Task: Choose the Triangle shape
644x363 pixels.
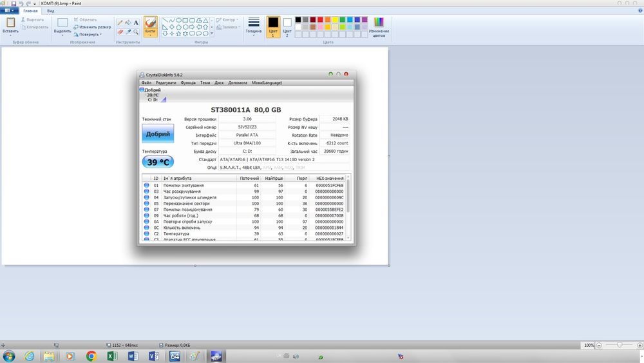Action: point(206,20)
